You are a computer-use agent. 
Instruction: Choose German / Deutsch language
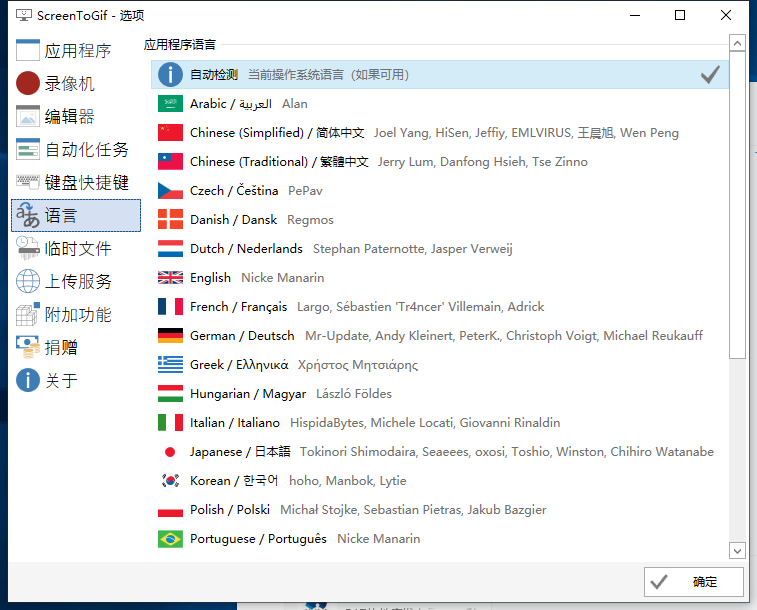coord(440,336)
